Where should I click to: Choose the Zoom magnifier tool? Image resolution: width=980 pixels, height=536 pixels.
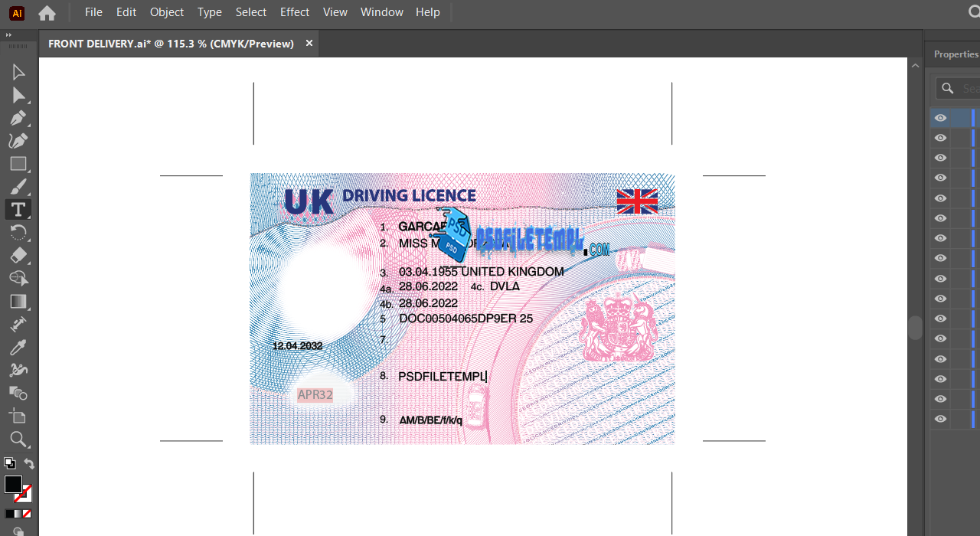18,439
